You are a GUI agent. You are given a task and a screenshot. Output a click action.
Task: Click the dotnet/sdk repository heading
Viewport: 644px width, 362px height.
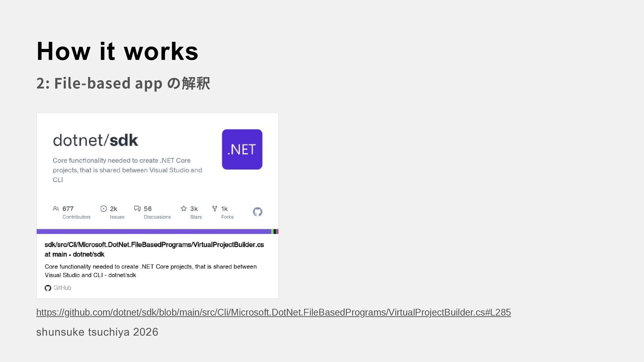(96, 140)
